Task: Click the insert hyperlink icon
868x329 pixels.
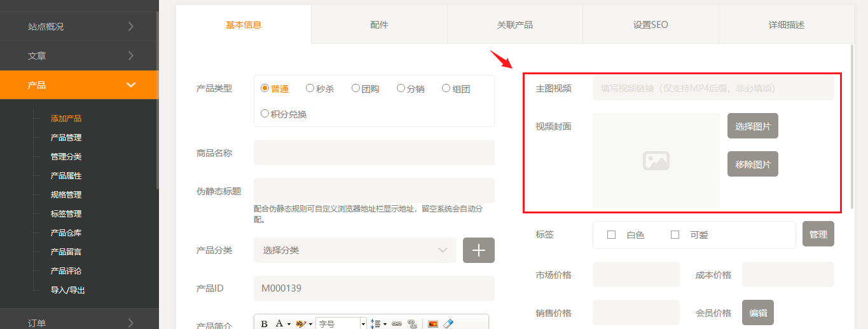Action: pos(397,324)
